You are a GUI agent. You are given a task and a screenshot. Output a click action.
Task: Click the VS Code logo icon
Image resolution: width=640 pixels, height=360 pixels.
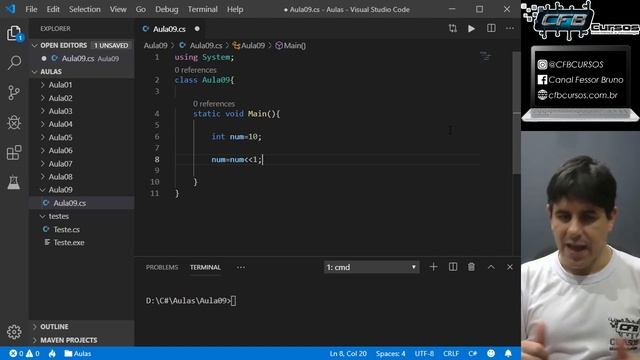point(10,9)
